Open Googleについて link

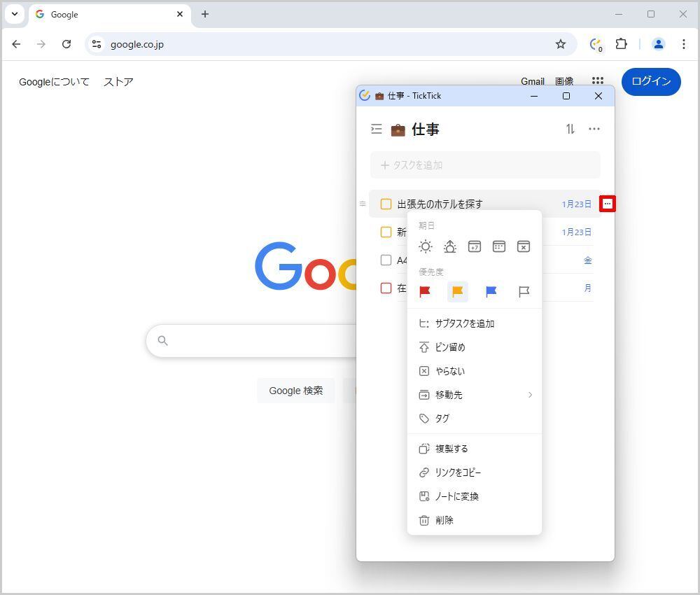coord(54,82)
